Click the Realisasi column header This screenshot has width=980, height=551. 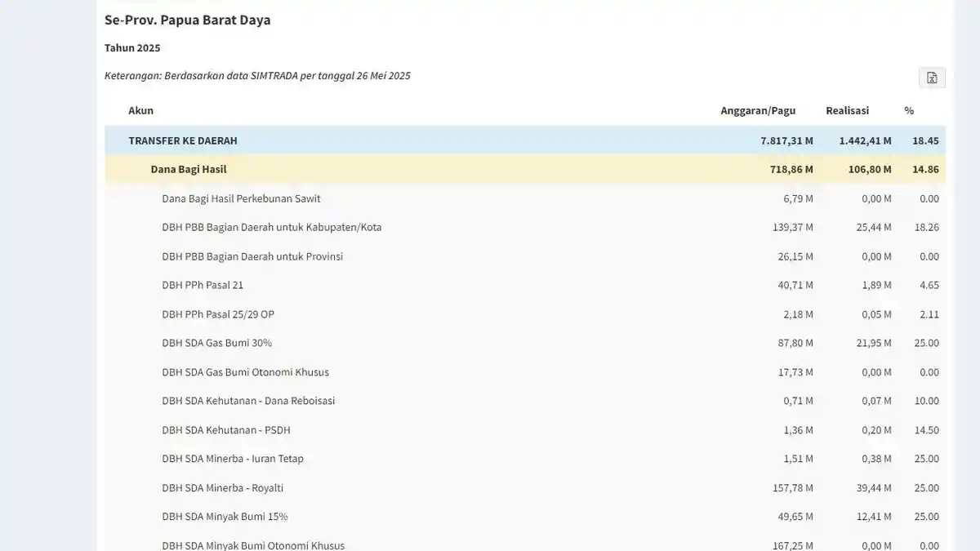coord(847,110)
